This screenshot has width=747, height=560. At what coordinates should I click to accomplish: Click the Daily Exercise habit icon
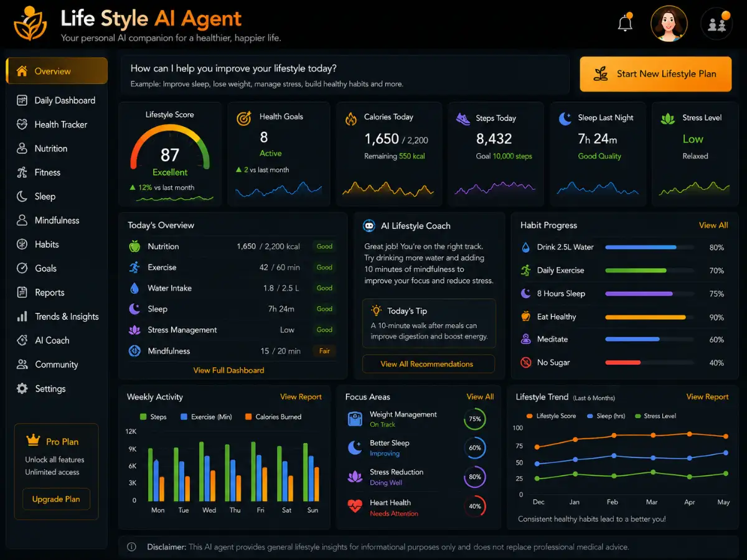[x=525, y=270]
